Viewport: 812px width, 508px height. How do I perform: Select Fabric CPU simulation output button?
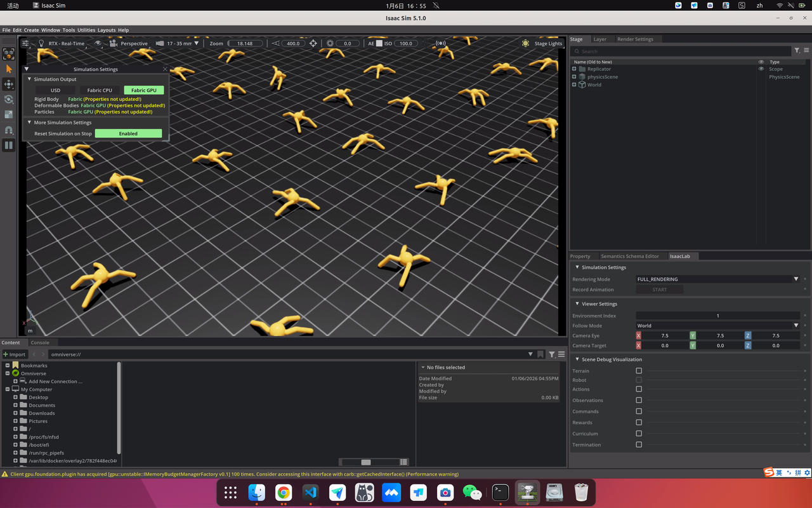[100, 90]
